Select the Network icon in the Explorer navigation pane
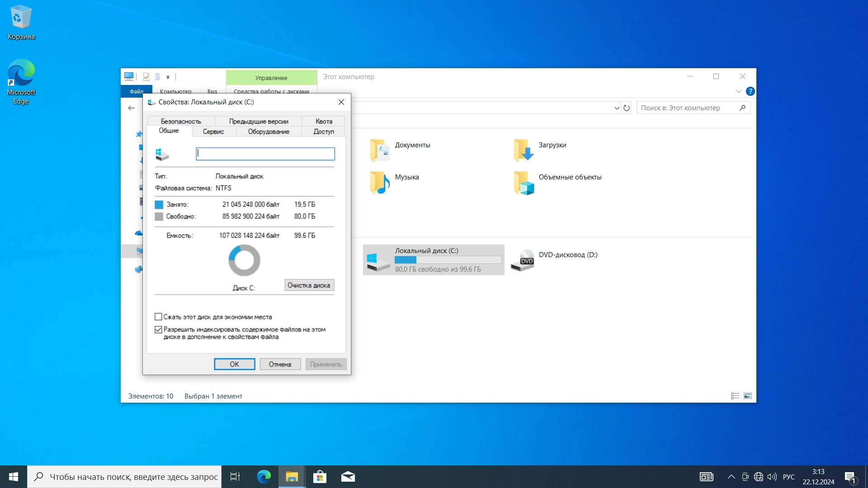Screen dimensions: 868x488 pos(139,269)
